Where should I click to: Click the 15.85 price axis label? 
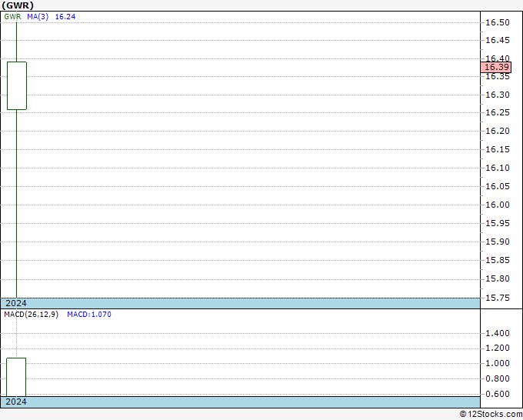pos(498,260)
